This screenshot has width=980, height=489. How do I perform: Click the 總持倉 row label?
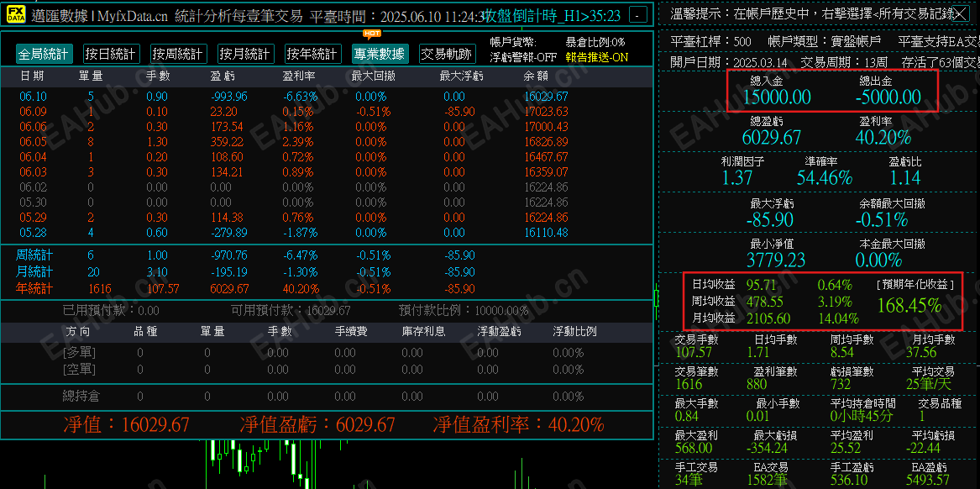tap(81, 396)
